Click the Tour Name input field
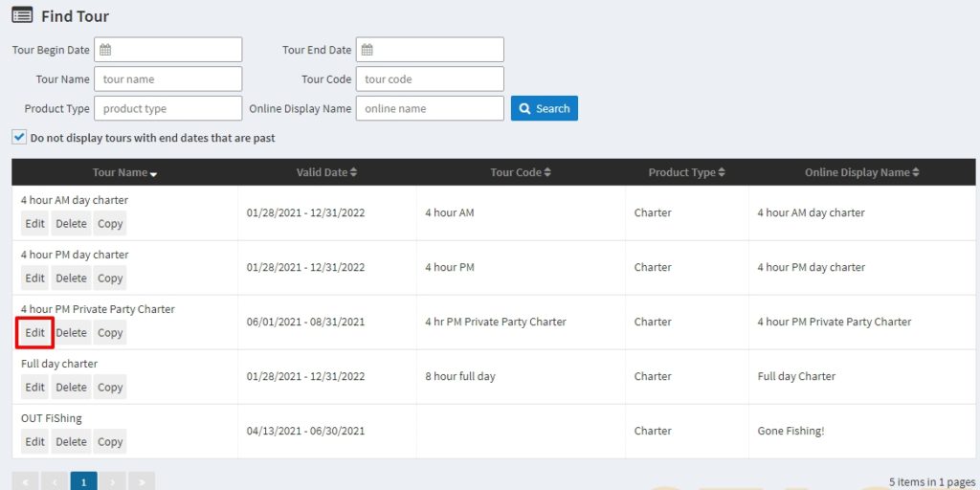 tap(167, 79)
